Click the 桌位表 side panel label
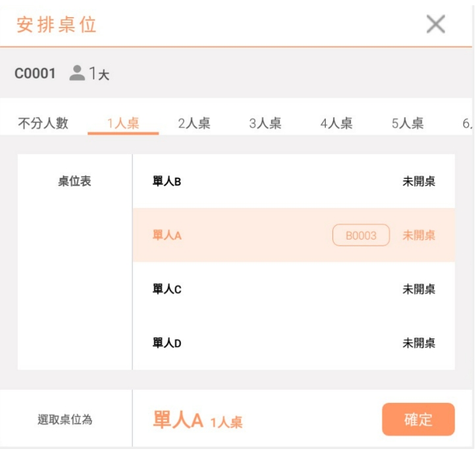This screenshot has width=476, height=451. (x=74, y=182)
